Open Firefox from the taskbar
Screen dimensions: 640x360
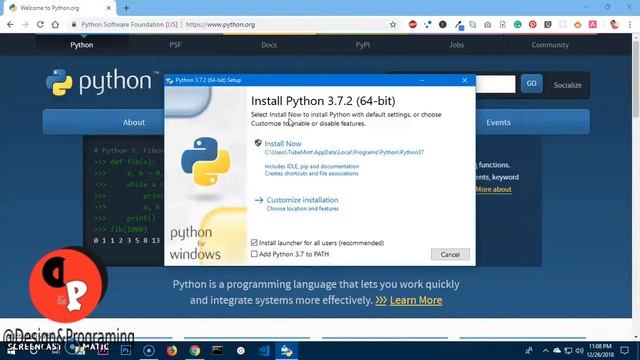(172, 351)
